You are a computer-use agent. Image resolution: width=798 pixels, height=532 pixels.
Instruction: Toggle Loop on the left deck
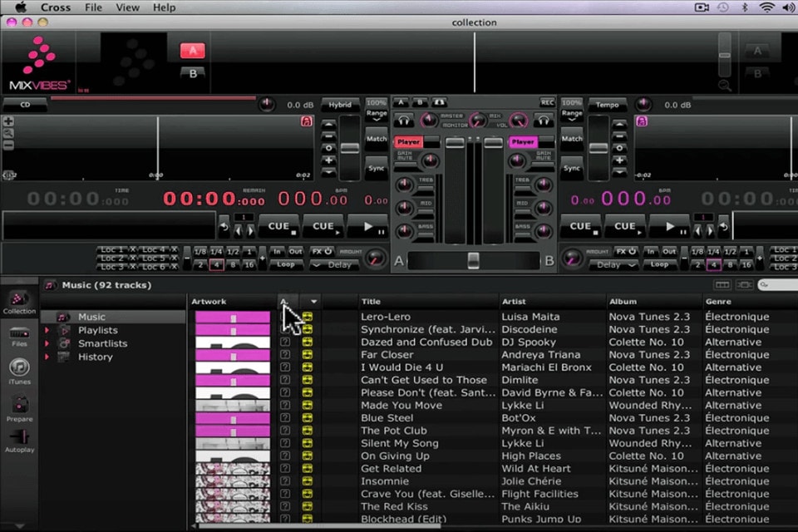coord(285,264)
